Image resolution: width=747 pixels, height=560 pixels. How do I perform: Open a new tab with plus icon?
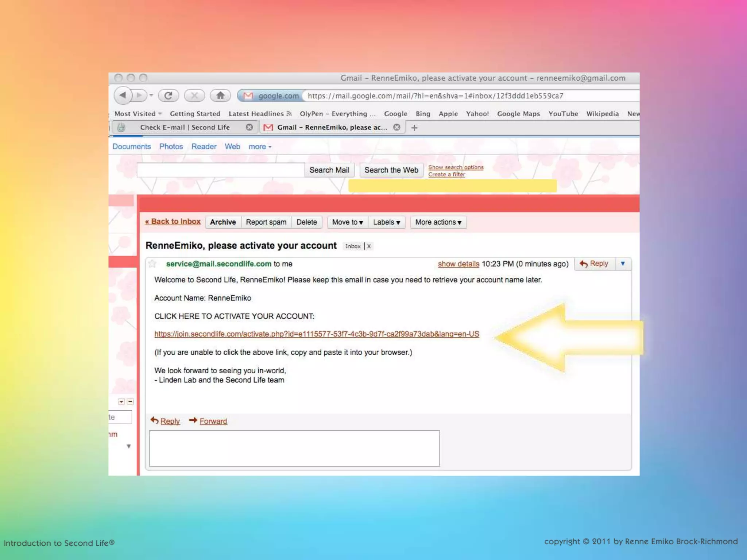point(414,128)
